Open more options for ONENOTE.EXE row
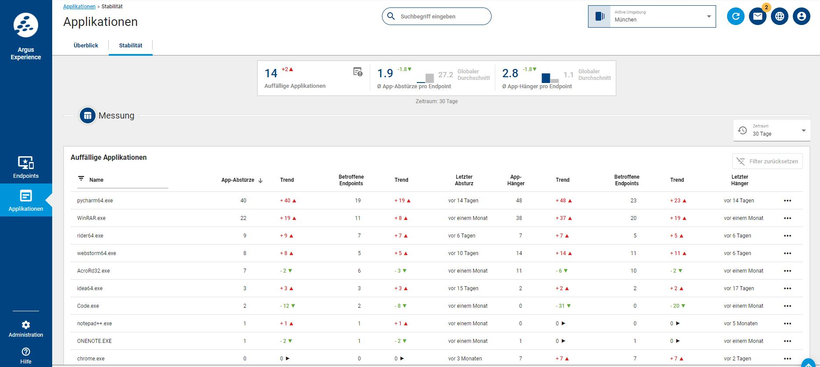820x367 pixels. 787,341
